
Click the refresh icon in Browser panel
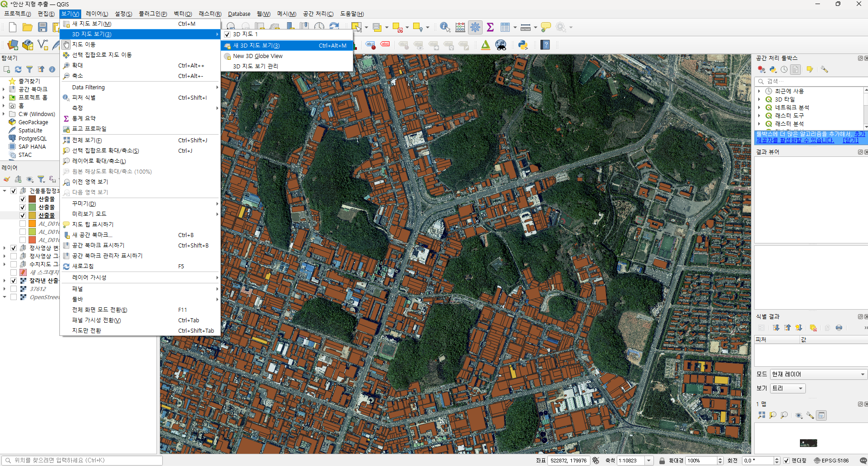(18, 69)
